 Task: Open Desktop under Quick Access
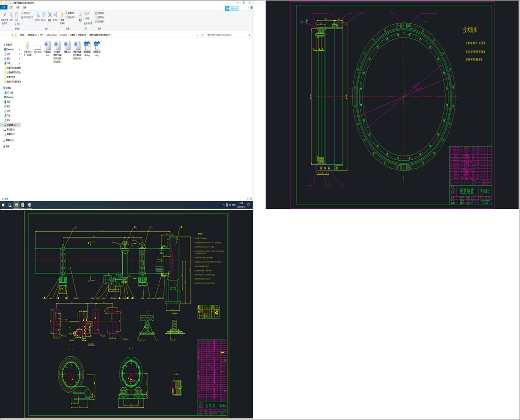point(10,49)
